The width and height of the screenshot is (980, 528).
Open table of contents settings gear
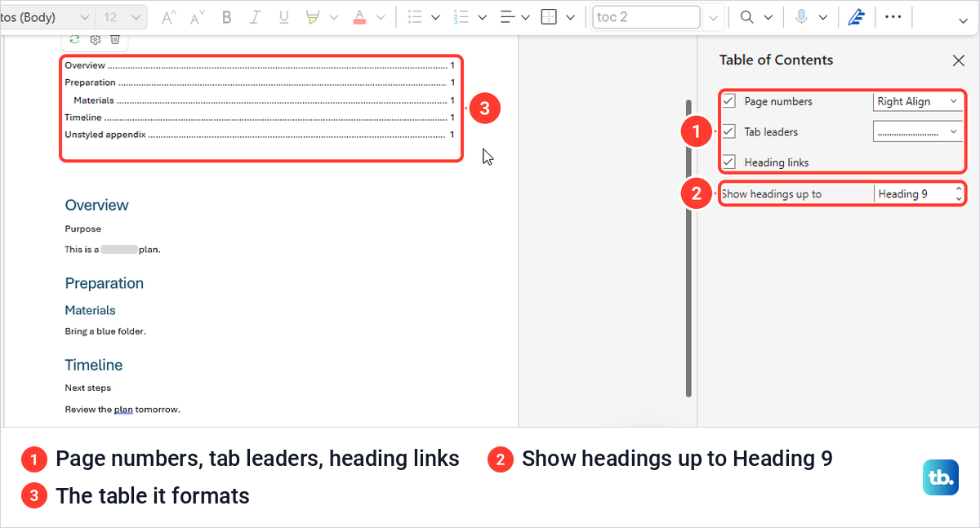click(x=95, y=38)
